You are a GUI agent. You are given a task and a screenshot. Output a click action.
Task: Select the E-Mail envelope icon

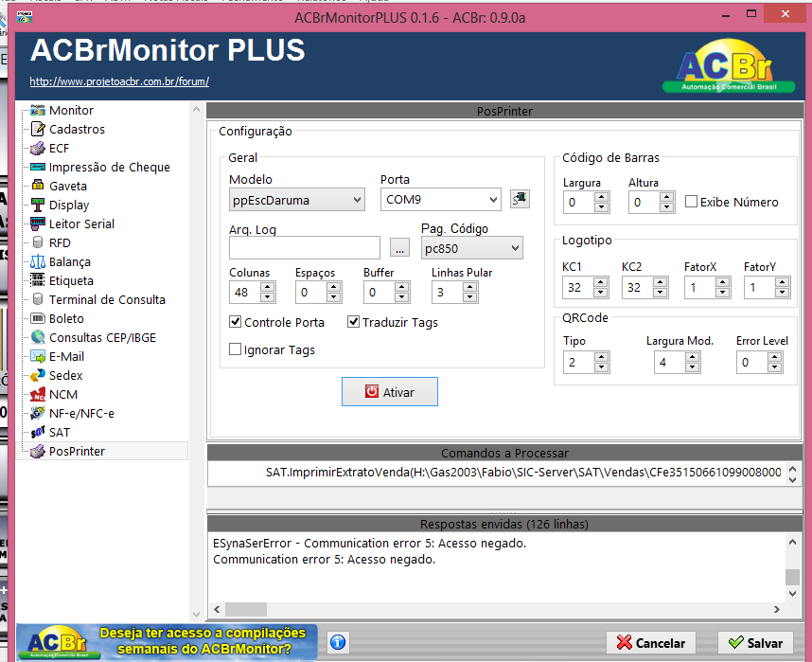pos(37,356)
